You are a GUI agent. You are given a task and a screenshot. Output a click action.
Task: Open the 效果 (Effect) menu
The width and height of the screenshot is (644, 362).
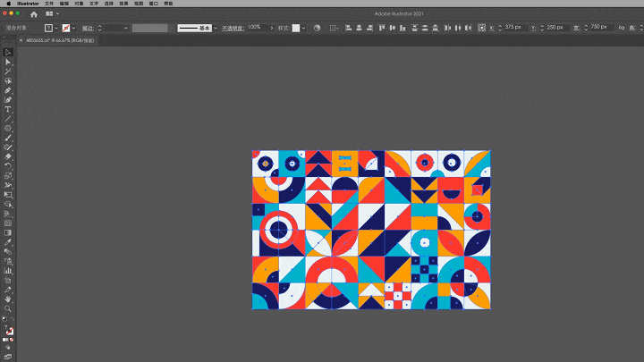[x=123, y=4]
